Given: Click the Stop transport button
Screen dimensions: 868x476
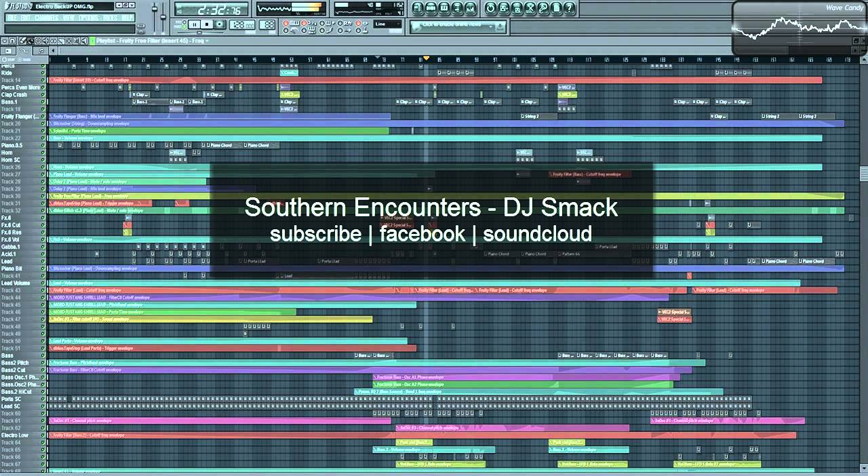Looking at the screenshot, I should pyautogui.click(x=207, y=24).
